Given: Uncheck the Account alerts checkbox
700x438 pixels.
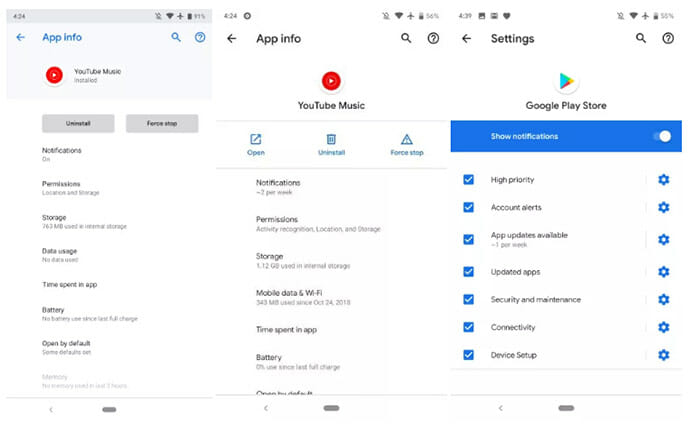Looking at the screenshot, I should (468, 207).
